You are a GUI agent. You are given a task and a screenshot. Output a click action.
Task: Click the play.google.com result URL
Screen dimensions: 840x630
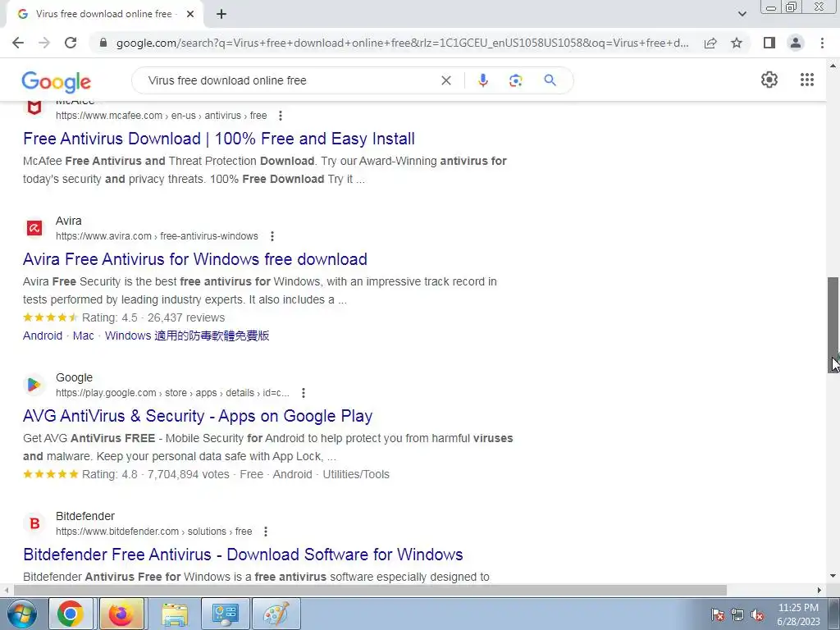(172, 393)
